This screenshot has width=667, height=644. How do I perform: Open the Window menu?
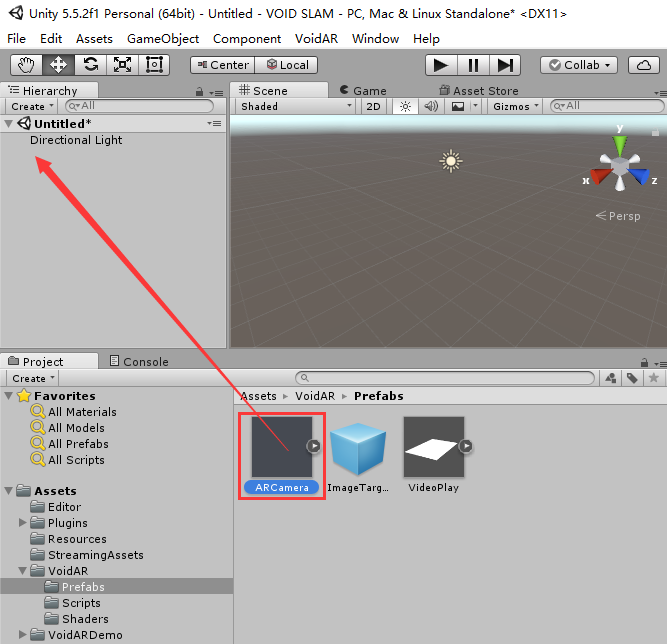pos(376,39)
